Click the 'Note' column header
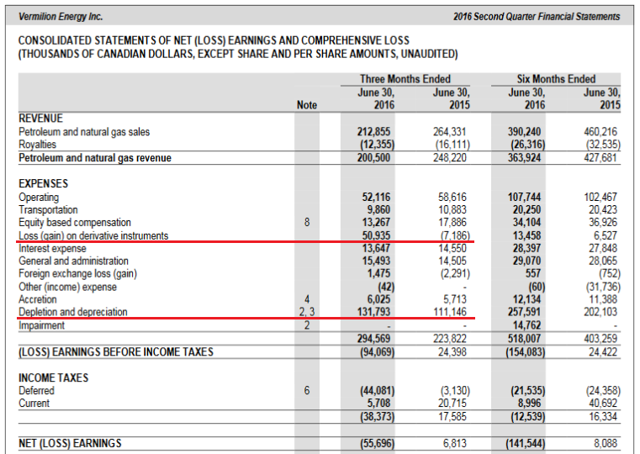 (307, 105)
